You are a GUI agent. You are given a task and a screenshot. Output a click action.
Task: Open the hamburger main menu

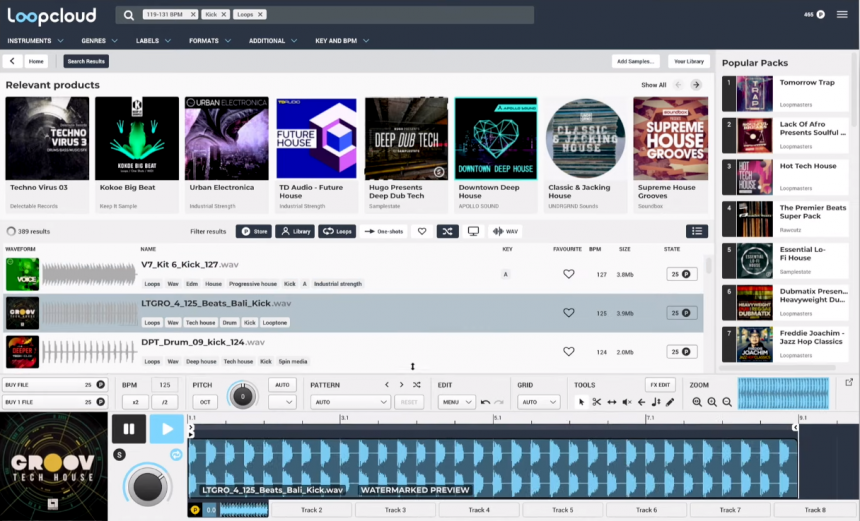pos(842,15)
